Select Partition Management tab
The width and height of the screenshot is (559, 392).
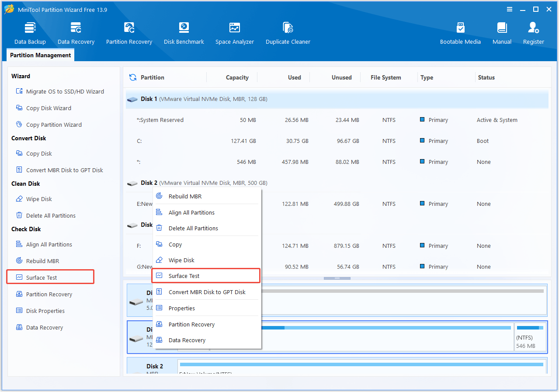[40, 55]
